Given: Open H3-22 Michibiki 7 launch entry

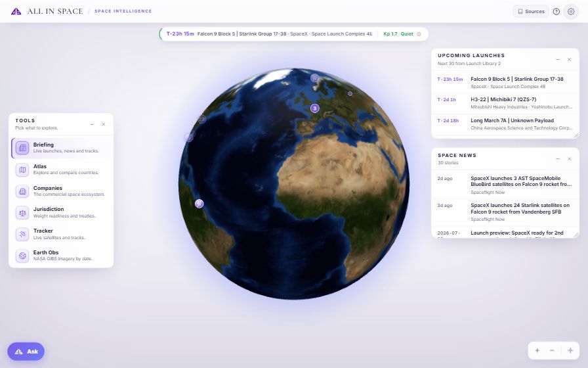Looking at the screenshot, I should (x=505, y=103).
